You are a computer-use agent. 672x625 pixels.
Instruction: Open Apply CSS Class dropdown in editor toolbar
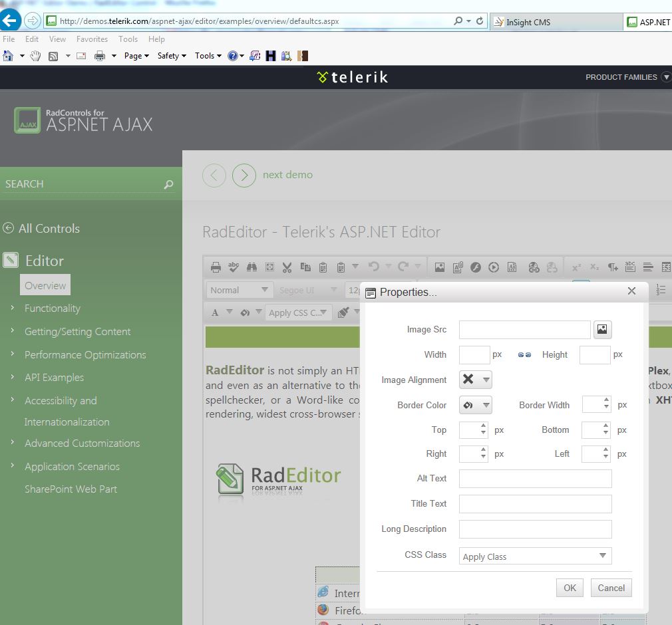pos(298,312)
